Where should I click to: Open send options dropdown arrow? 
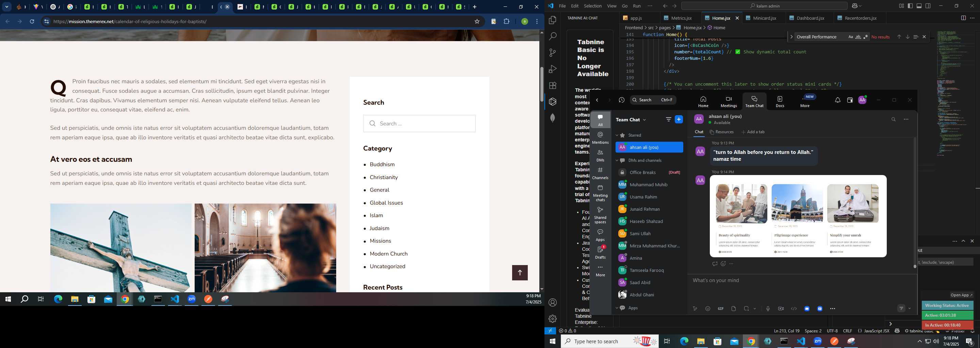910,309
